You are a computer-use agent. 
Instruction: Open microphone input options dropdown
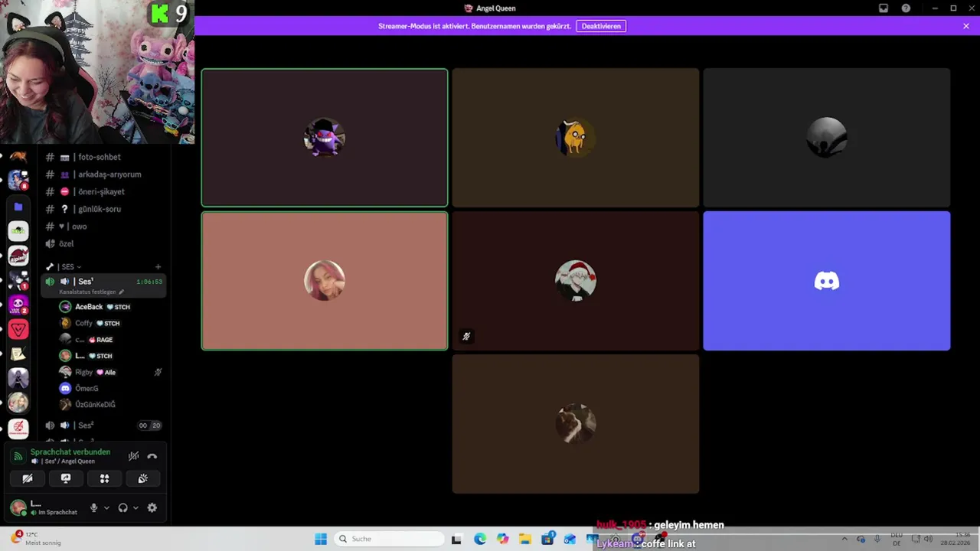pyautogui.click(x=106, y=507)
